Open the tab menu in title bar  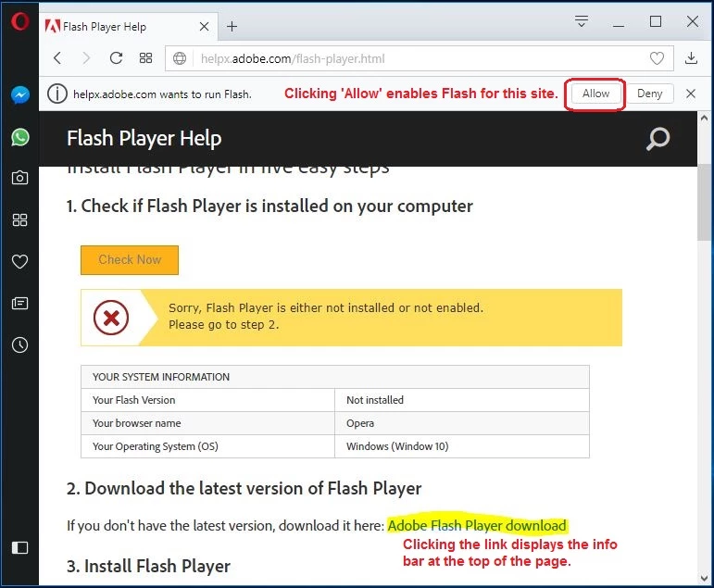582,21
